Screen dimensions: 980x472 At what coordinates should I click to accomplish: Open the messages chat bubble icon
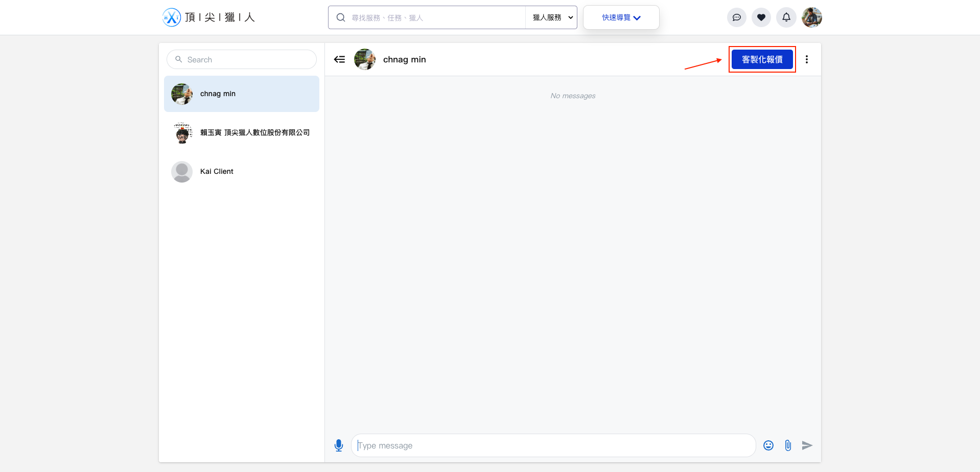click(x=736, y=17)
